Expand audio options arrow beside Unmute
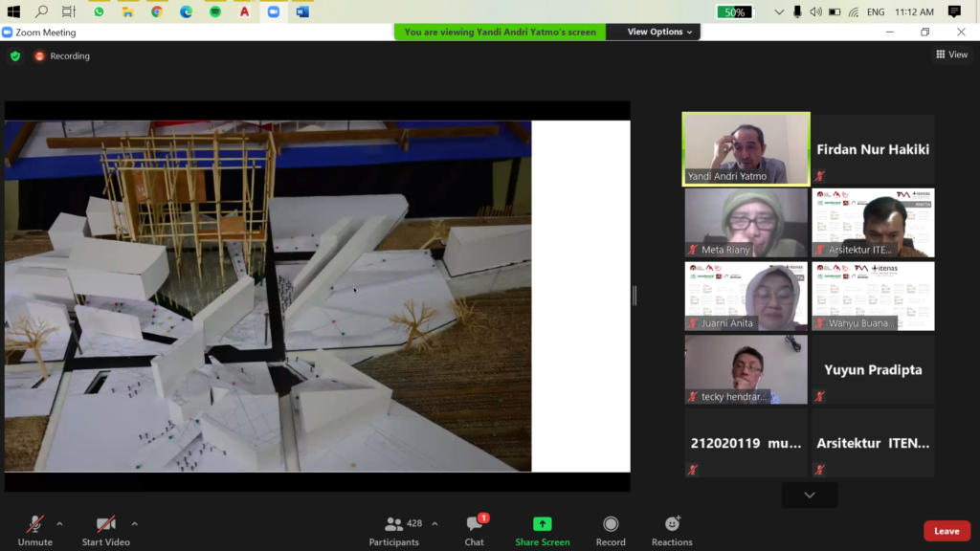This screenshot has height=551, width=980. [59, 523]
